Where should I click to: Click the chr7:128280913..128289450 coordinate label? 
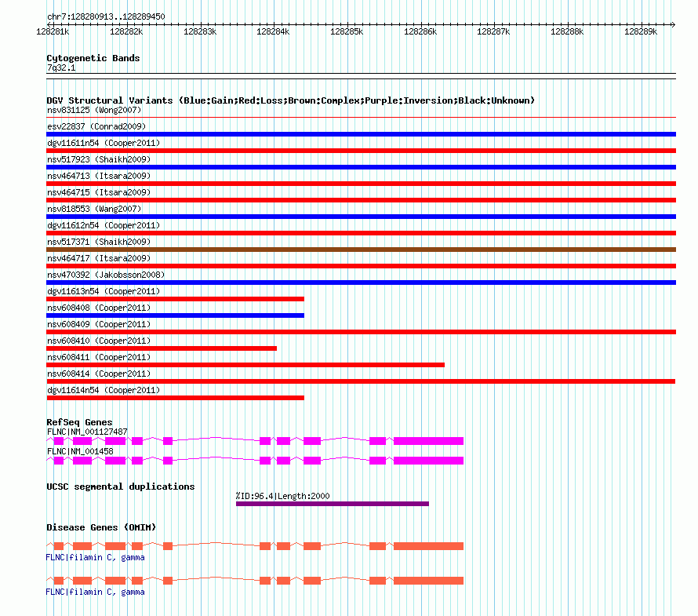[106, 16]
